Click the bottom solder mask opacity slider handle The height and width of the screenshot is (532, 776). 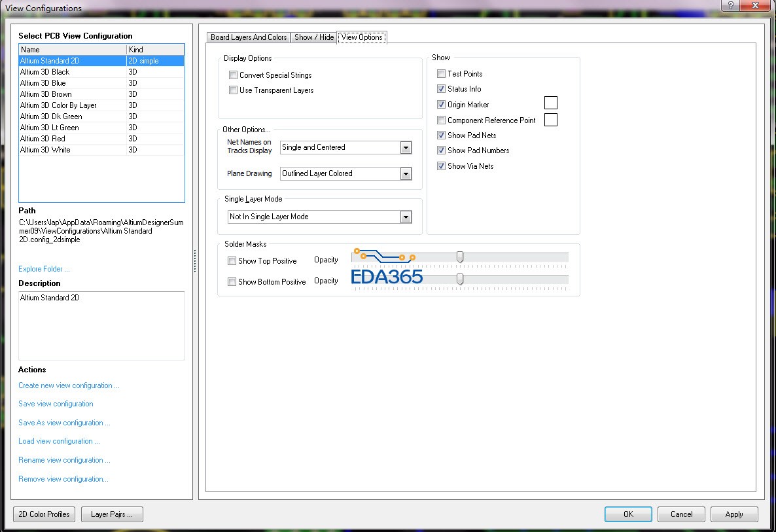460,279
